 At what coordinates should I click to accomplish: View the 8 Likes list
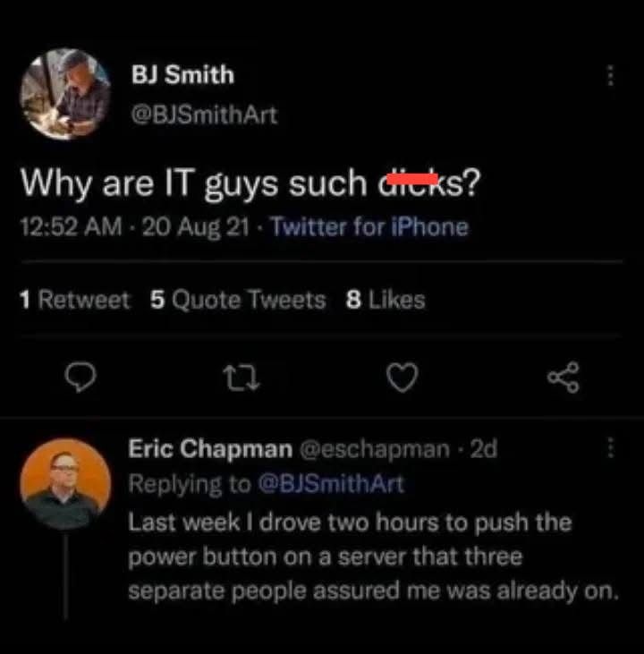pos(386,300)
